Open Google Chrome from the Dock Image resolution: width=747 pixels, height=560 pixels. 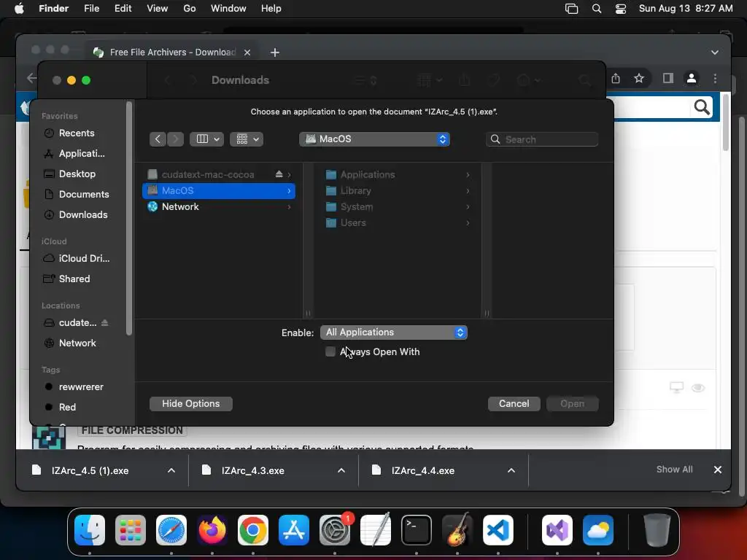253,530
